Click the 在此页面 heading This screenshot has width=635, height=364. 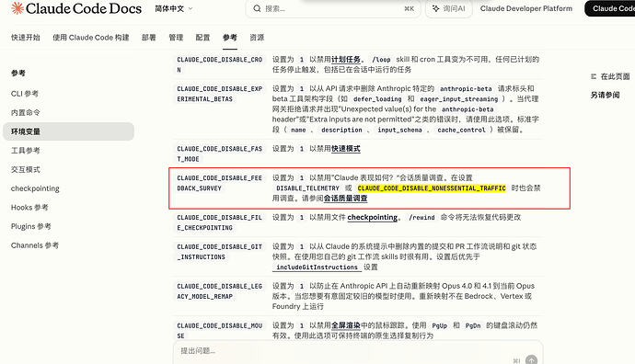coord(615,76)
